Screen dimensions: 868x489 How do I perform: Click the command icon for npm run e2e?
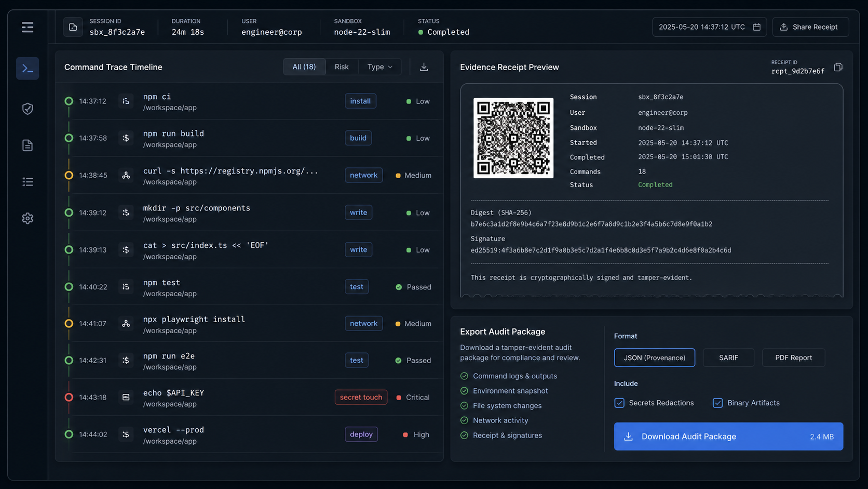[x=126, y=360]
